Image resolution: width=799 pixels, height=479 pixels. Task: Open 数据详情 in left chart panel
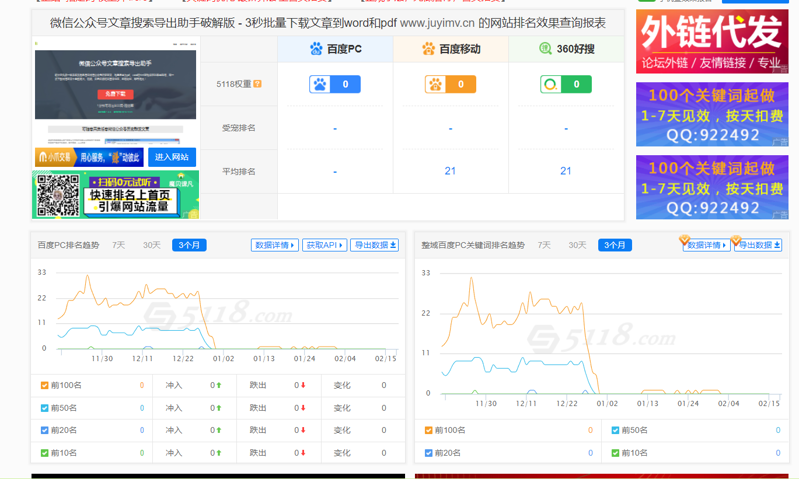(x=275, y=245)
